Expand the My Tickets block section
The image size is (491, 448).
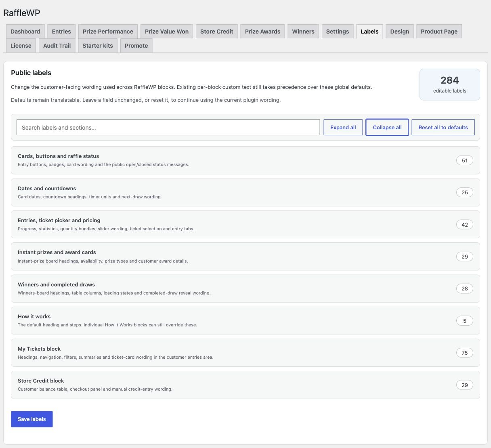[245, 353]
